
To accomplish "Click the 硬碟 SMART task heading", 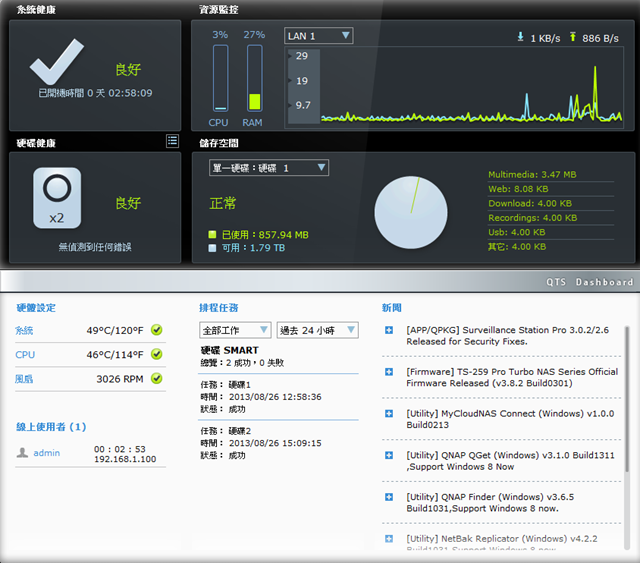I will click(x=229, y=350).
